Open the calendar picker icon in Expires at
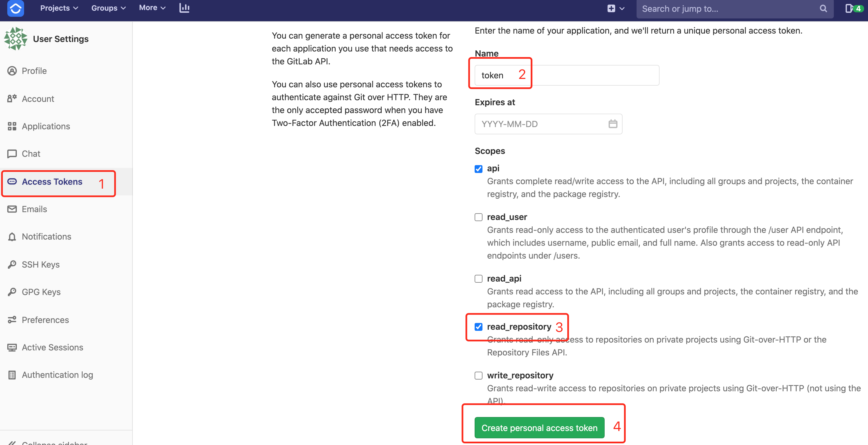 point(612,124)
